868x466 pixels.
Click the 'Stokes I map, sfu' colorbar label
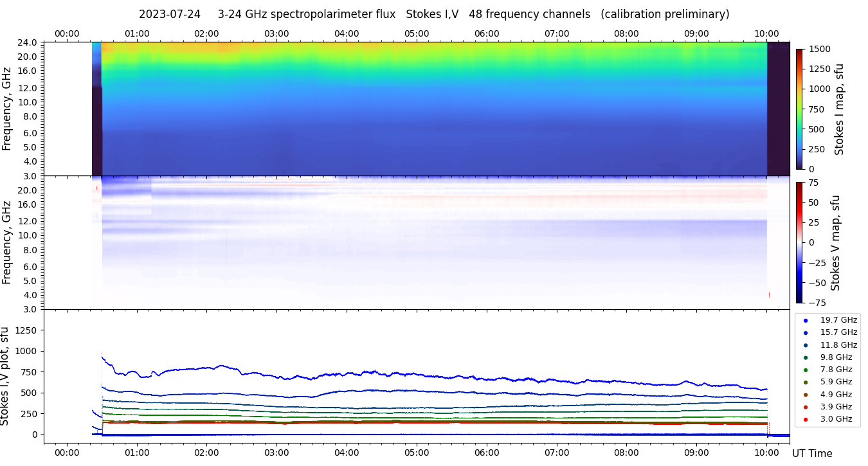coord(839,109)
